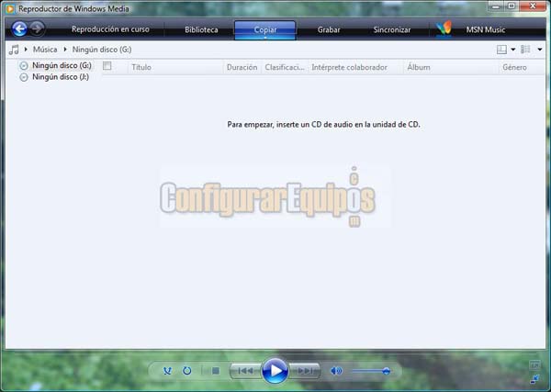551x392 pixels.
Task: Select Ningún disco (J:) in the tree
Action: coord(61,77)
